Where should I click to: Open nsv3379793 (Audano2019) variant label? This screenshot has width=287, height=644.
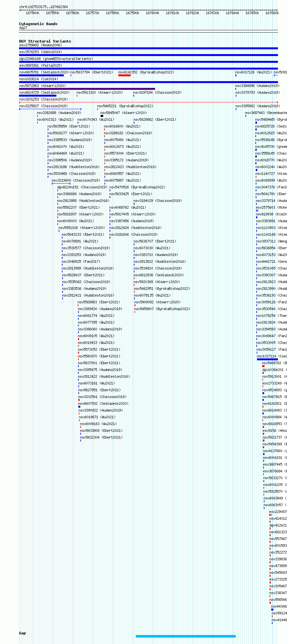click(257, 92)
